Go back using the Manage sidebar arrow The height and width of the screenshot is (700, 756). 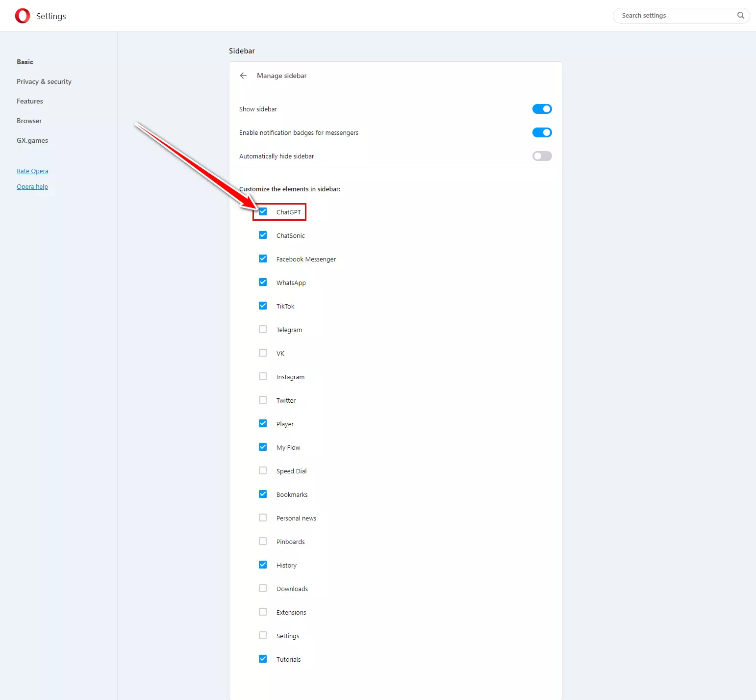pyautogui.click(x=243, y=76)
